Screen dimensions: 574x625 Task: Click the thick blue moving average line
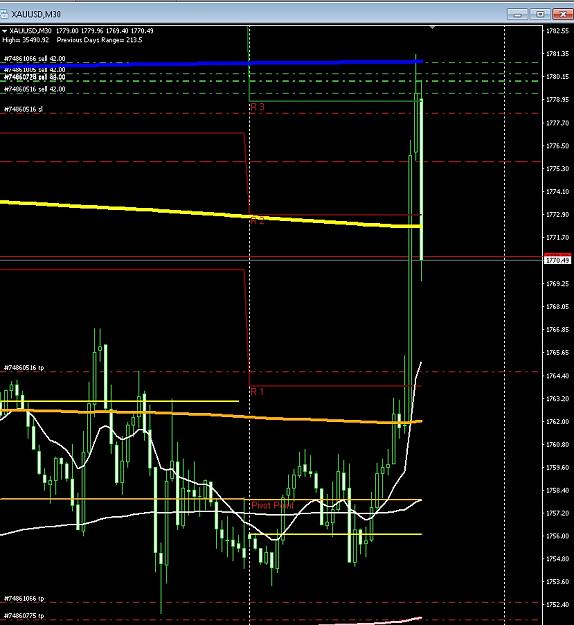[x=211, y=63]
